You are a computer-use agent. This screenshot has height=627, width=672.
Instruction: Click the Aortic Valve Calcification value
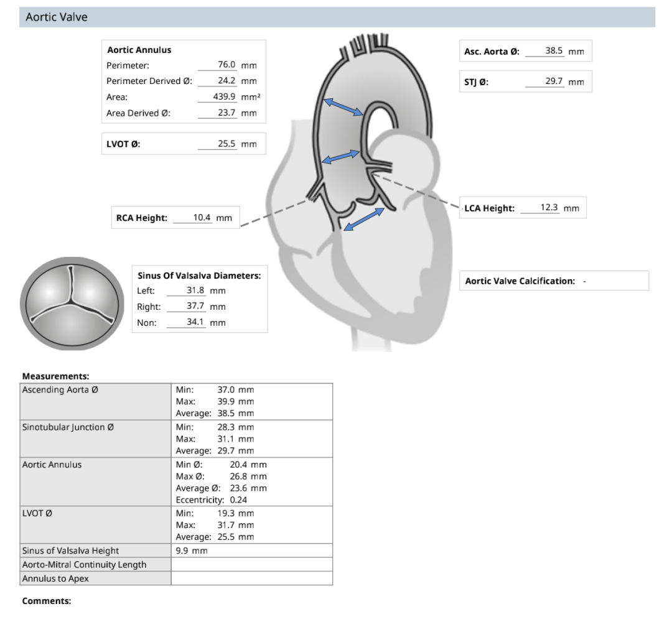click(x=584, y=281)
